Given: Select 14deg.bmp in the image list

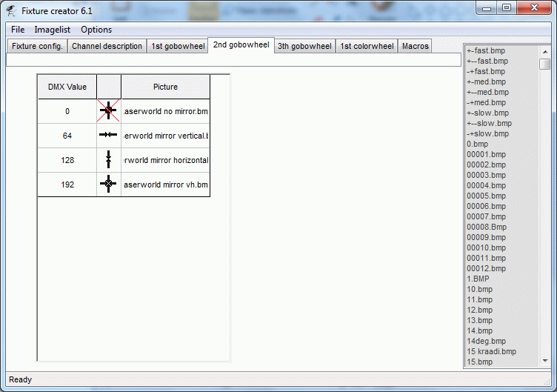Looking at the screenshot, I should (x=486, y=341).
